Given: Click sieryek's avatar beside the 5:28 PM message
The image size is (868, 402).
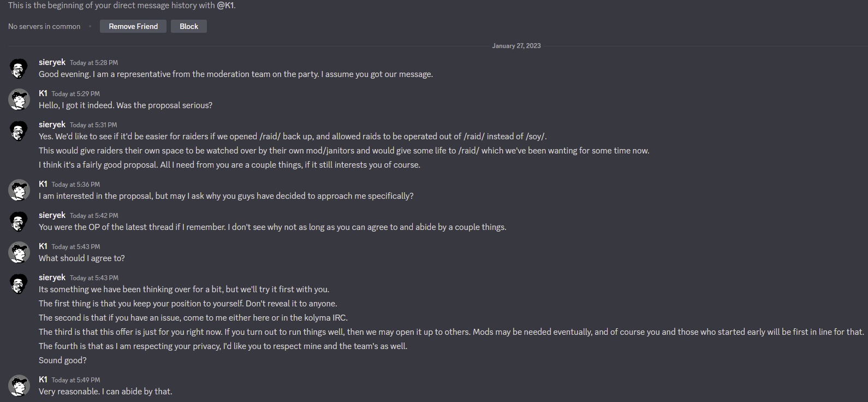Looking at the screenshot, I should coord(19,68).
